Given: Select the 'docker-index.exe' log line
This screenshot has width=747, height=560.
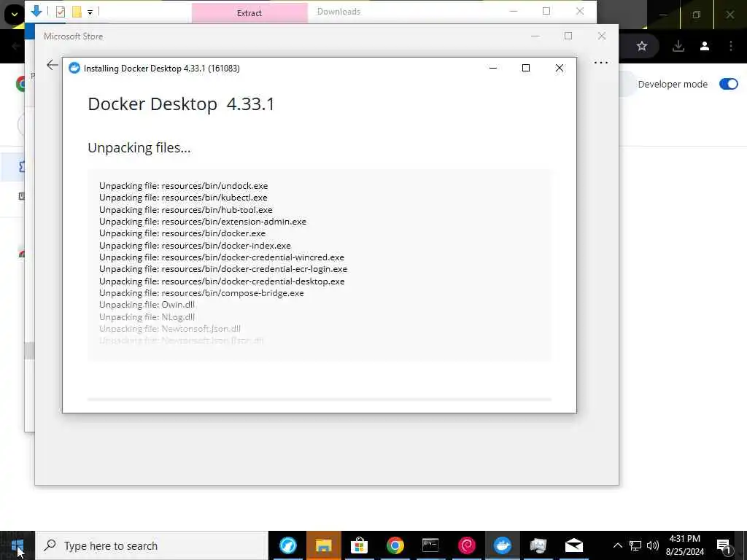Looking at the screenshot, I should 195,245.
